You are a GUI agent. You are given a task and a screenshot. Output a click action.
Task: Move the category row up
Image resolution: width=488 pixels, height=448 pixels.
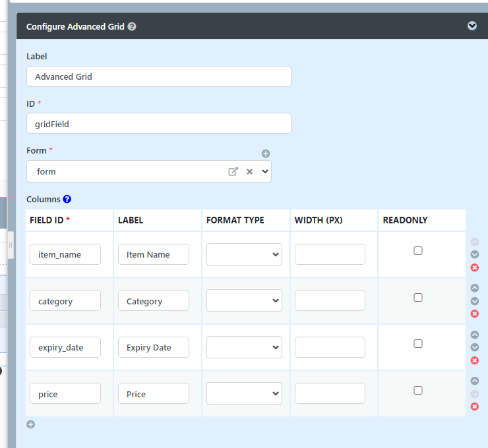tap(474, 288)
